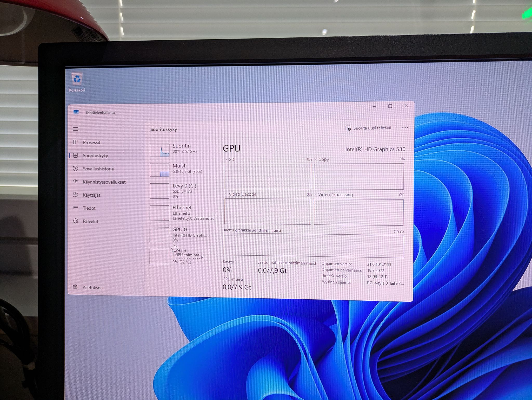Click the Copy usage graph
This screenshot has height=400, width=532.
359,176
